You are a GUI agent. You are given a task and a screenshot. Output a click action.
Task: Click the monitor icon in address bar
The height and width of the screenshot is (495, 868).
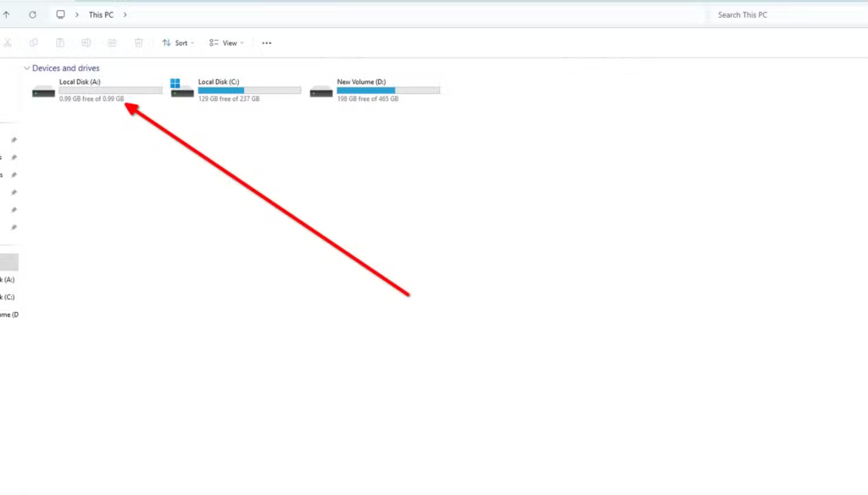[x=60, y=15]
